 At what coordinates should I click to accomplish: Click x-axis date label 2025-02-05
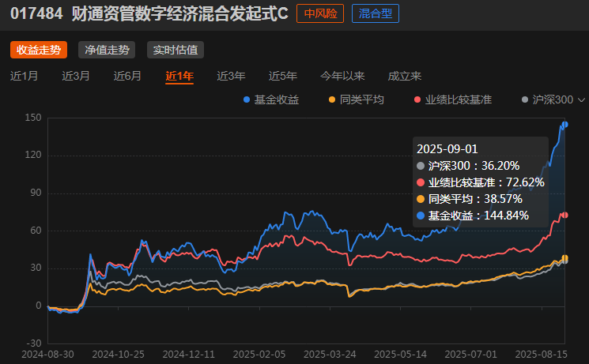pos(259,355)
